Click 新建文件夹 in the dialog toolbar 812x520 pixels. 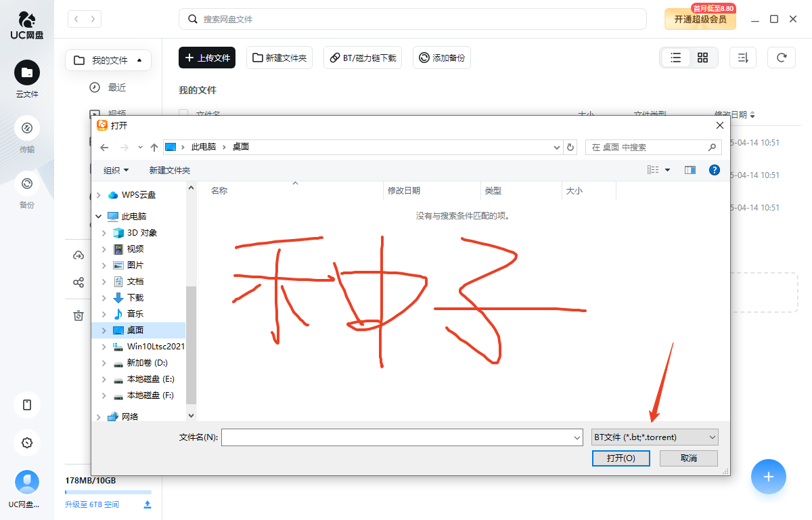pos(170,170)
